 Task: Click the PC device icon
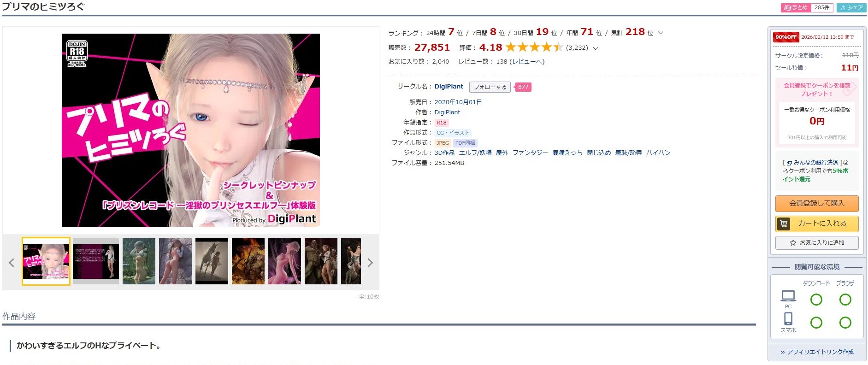788,295
